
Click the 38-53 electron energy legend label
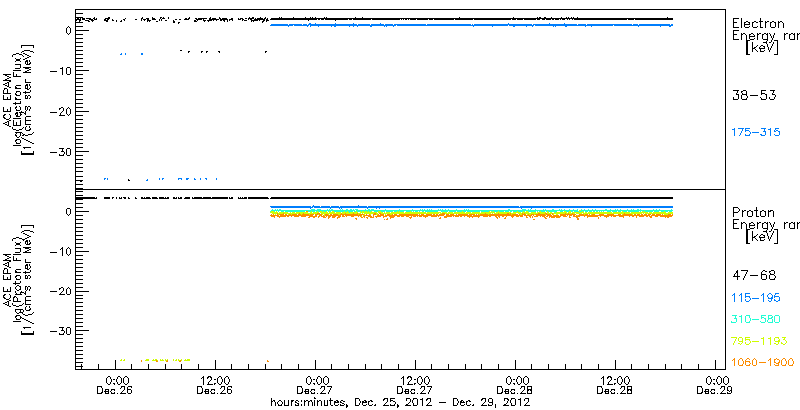754,95
